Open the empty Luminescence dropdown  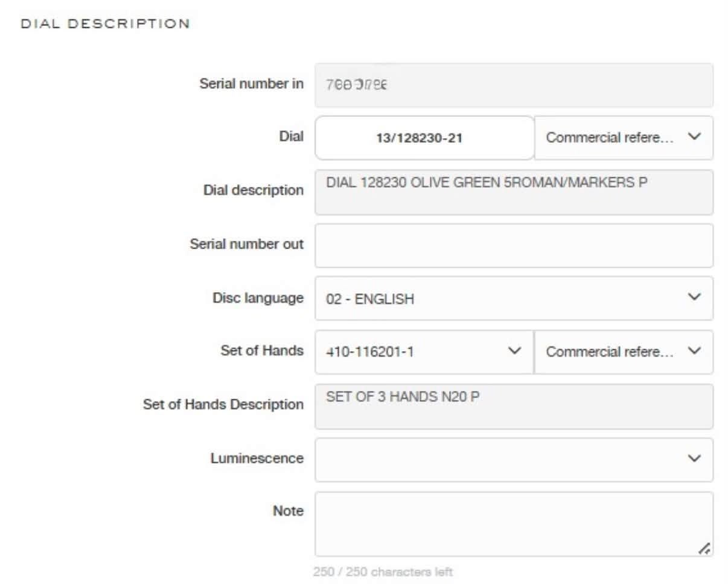click(x=514, y=460)
